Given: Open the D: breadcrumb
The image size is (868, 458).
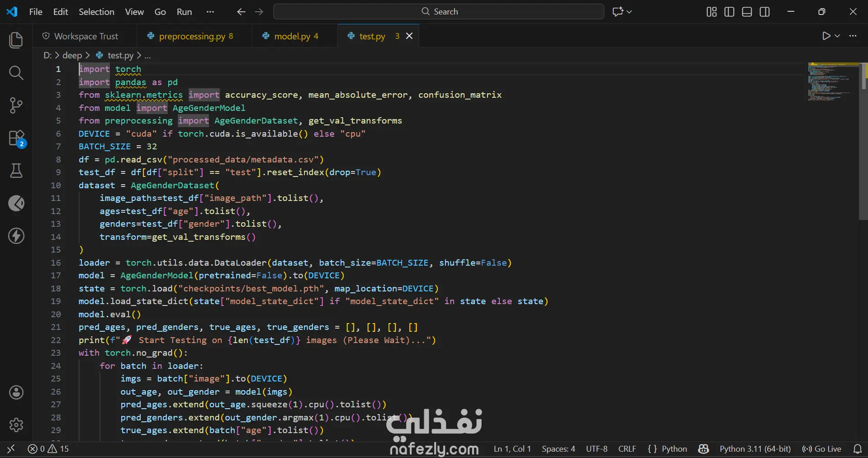Looking at the screenshot, I should pyautogui.click(x=47, y=55).
